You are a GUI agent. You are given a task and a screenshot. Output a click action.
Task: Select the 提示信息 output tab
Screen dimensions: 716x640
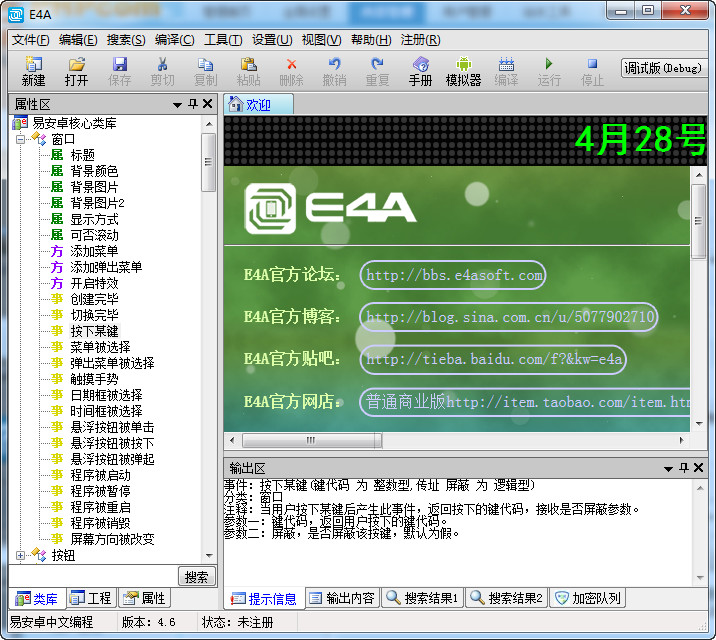(x=264, y=598)
